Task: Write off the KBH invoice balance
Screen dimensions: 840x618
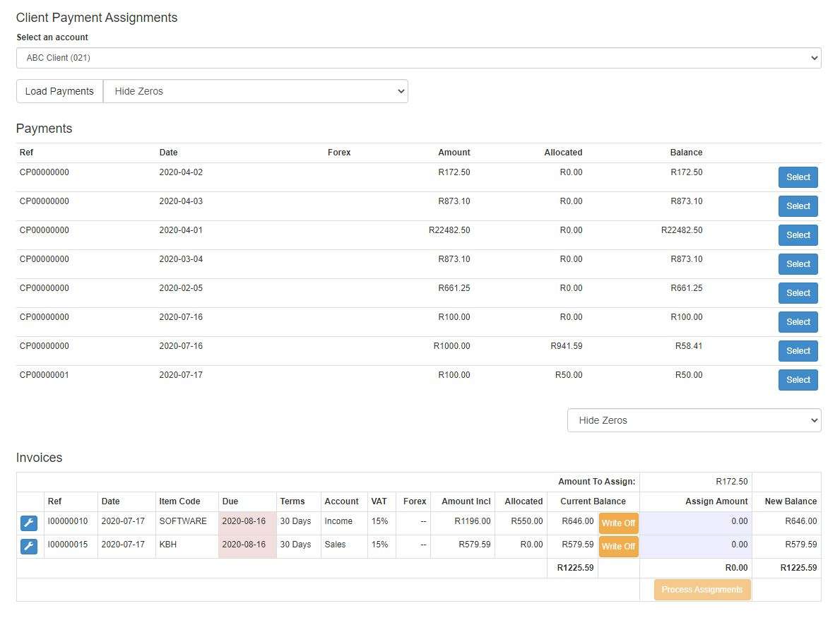Action: (618, 547)
